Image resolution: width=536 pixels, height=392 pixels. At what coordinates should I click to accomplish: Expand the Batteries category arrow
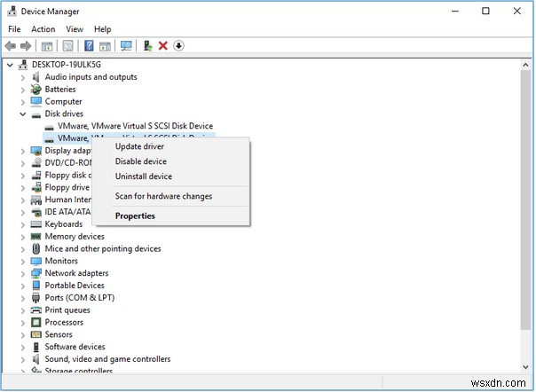[22, 90]
